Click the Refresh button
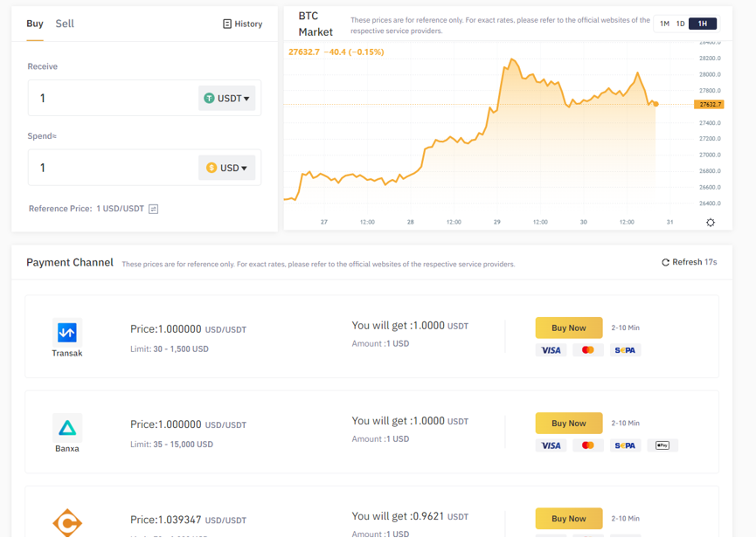The height and width of the screenshot is (538, 756). 689,262
